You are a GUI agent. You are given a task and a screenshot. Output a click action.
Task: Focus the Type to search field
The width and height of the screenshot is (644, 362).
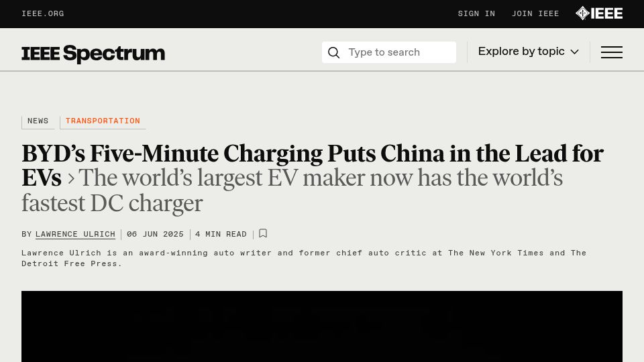point(389,52)
